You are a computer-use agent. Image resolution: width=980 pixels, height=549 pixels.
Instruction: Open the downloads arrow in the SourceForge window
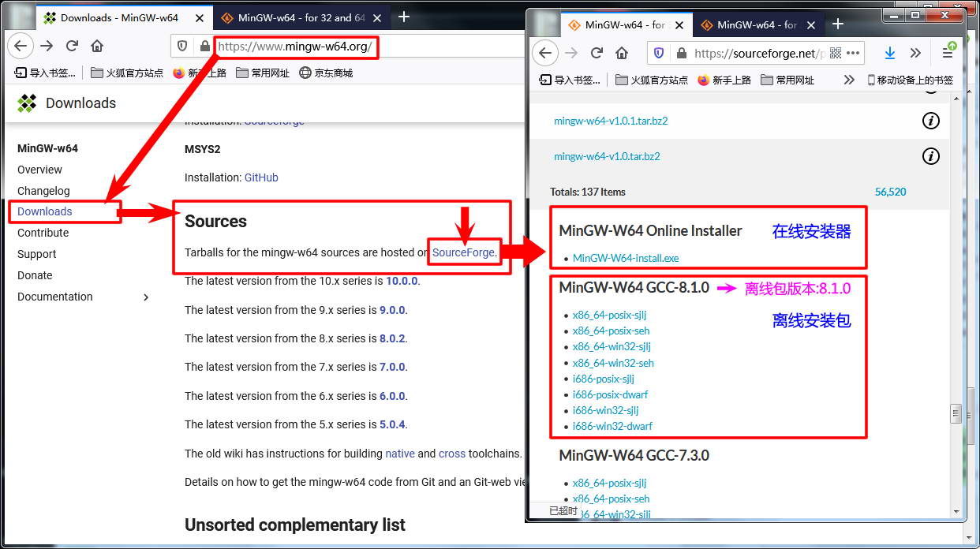point(890,53)
